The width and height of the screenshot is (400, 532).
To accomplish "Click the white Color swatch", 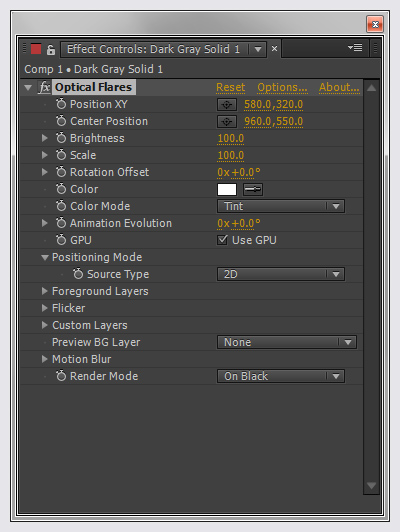I will [x=227, y=189].
